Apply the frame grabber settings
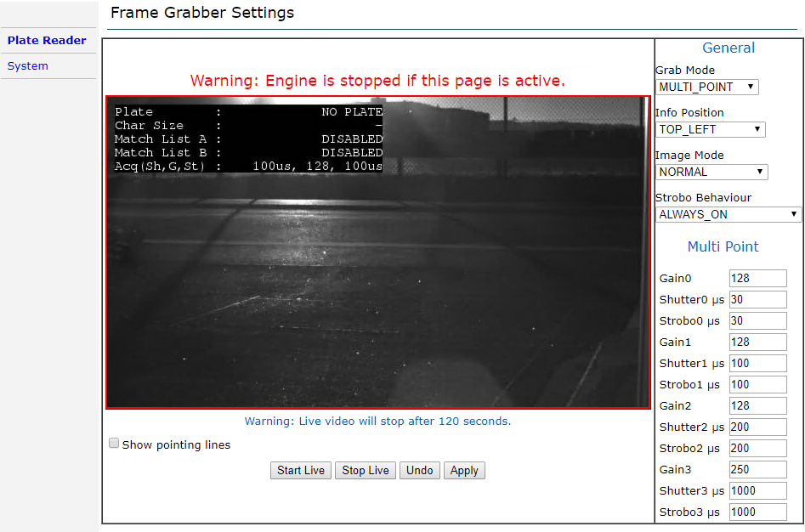 pyautogui.click(x=464, y=470)
